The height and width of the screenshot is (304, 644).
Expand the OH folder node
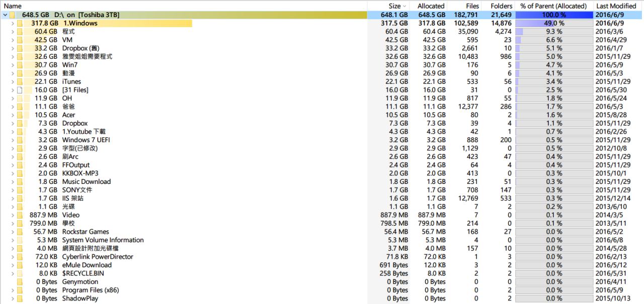click(12, 98)
